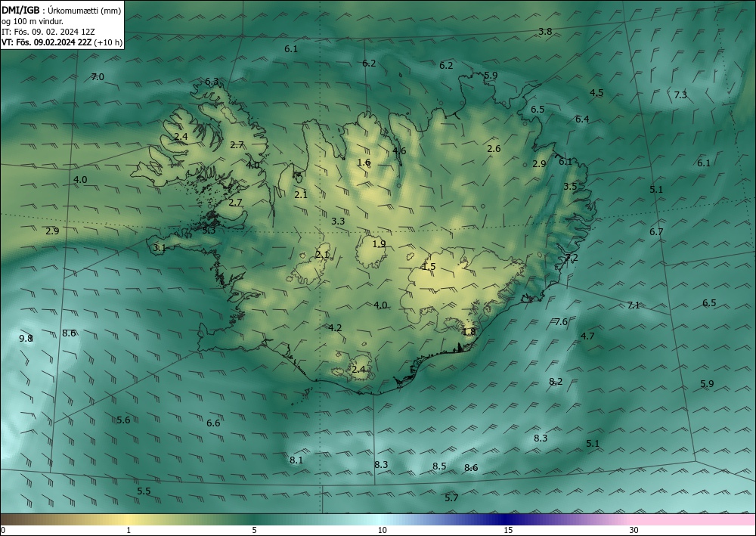Click the '15' tick label on the legend bar
Viewport: 756px width, 536px height.
(508, 530)
